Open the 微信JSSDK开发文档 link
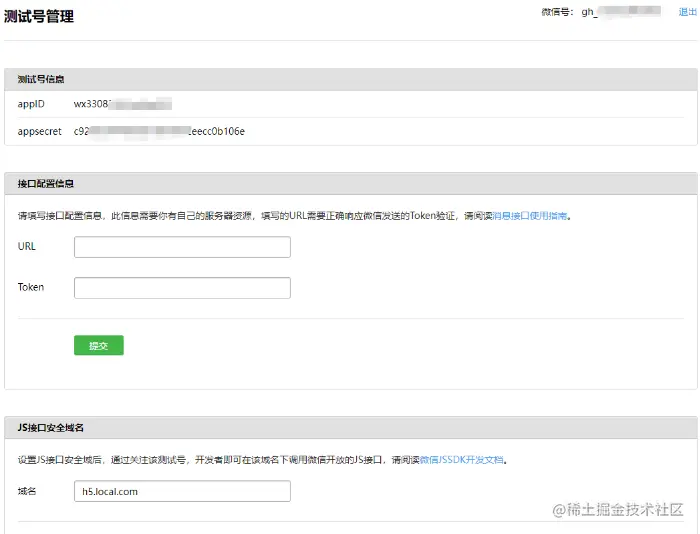 coord(462,460)
